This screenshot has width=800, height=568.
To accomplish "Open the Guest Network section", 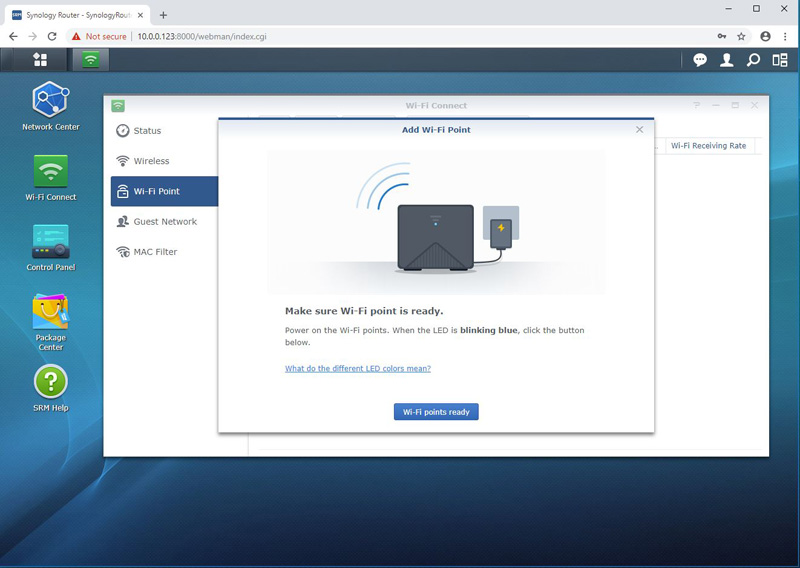I will (x=165, y=222).
